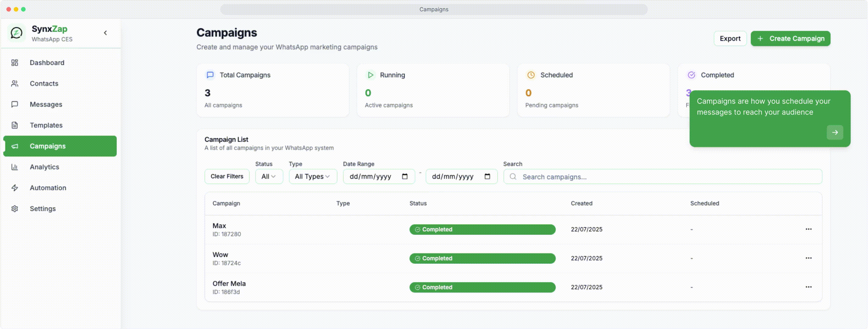Click the ID: 186f3d text
The image size is (868, 329).
[226, 292]
